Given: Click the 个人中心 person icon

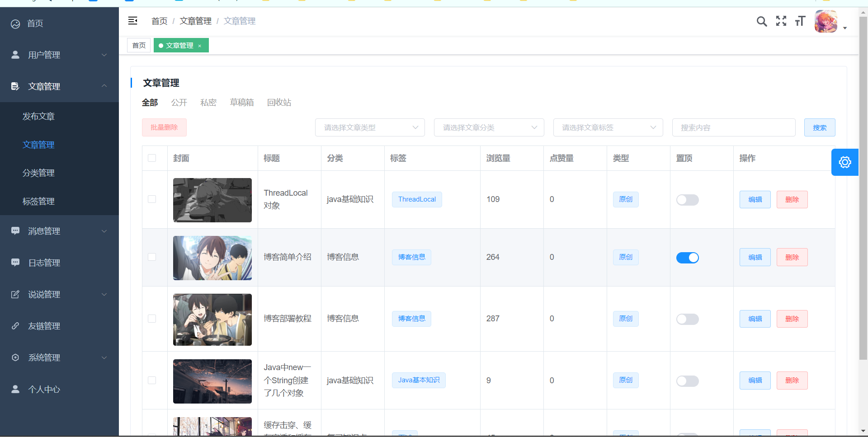Looking at the screenshot, I should pos(15,389).
